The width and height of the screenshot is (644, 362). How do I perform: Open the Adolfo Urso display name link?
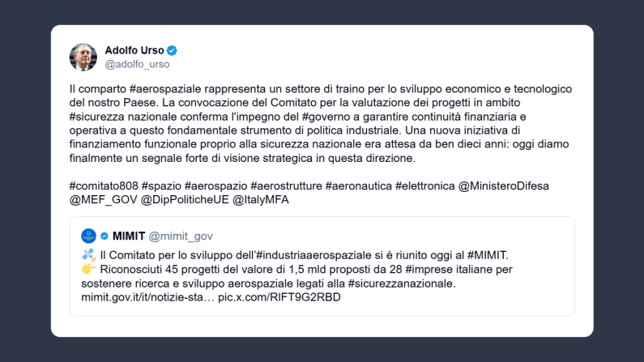pyautogui.click(x=134, y=50)
